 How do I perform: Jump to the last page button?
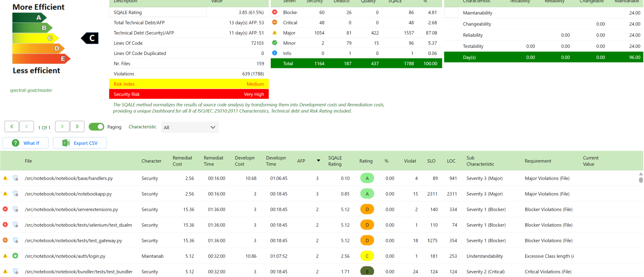(x=77, y=127)
